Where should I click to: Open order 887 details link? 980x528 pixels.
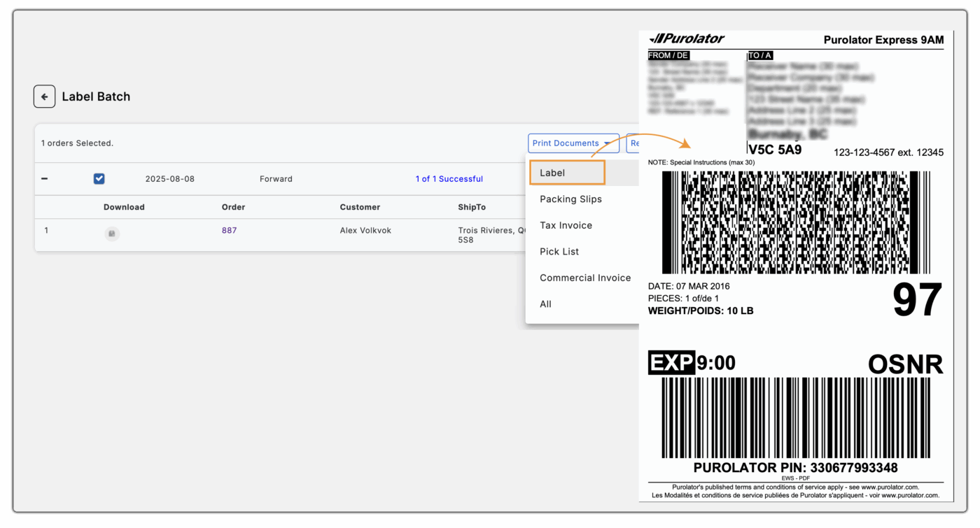point(229,230)
